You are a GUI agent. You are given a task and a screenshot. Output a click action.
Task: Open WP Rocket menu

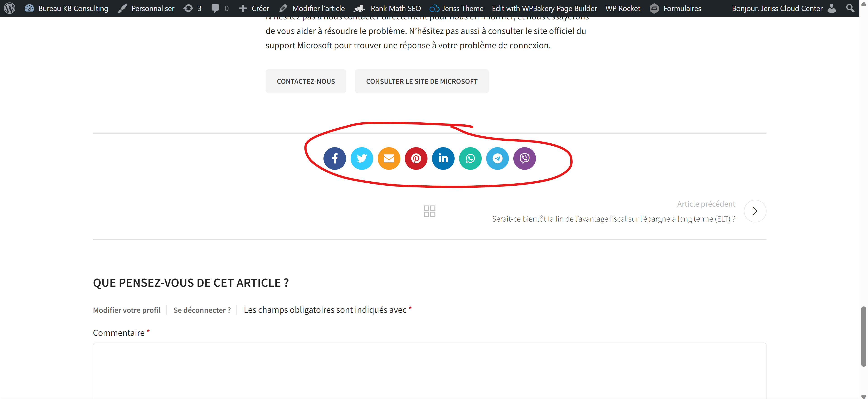[623, 8]
